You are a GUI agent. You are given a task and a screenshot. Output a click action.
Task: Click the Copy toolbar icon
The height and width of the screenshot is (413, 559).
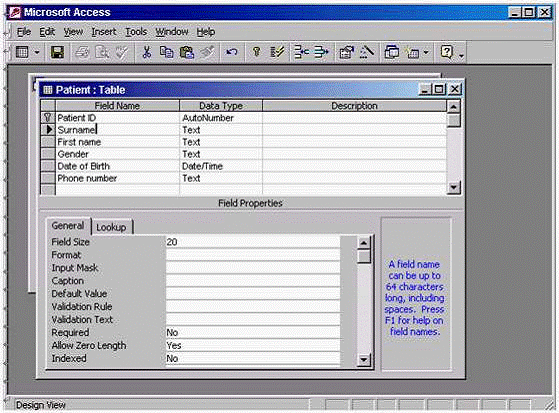pyautogui.click(x=166, y=52)
